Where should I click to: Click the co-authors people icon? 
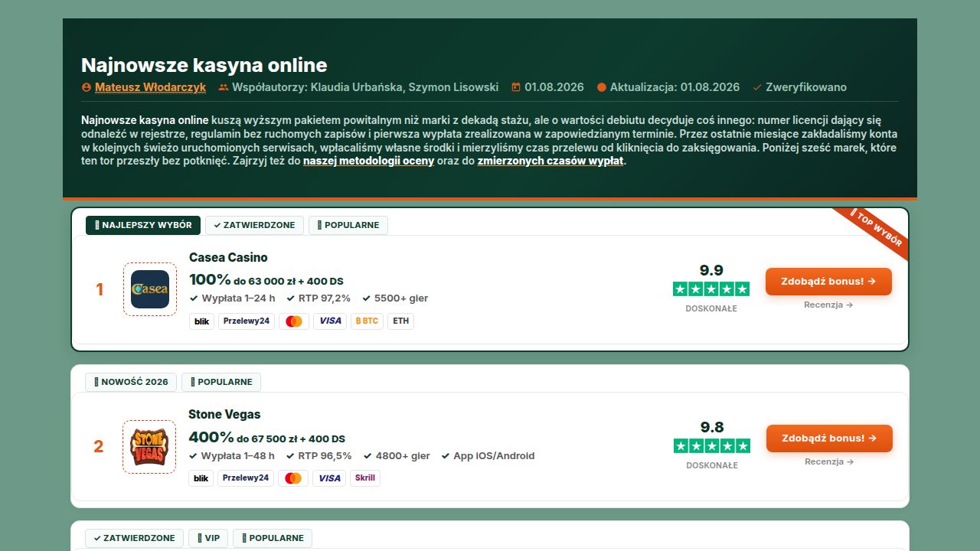(x=224, y=87)
